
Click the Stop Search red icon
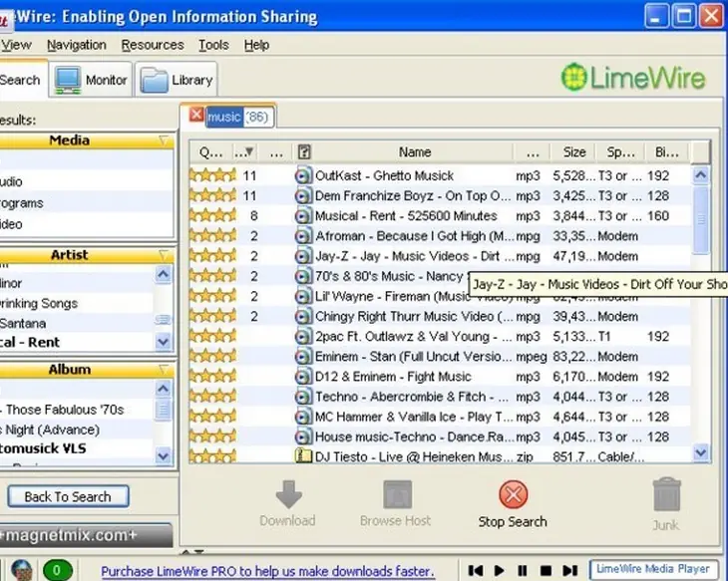tap(513, 494)
